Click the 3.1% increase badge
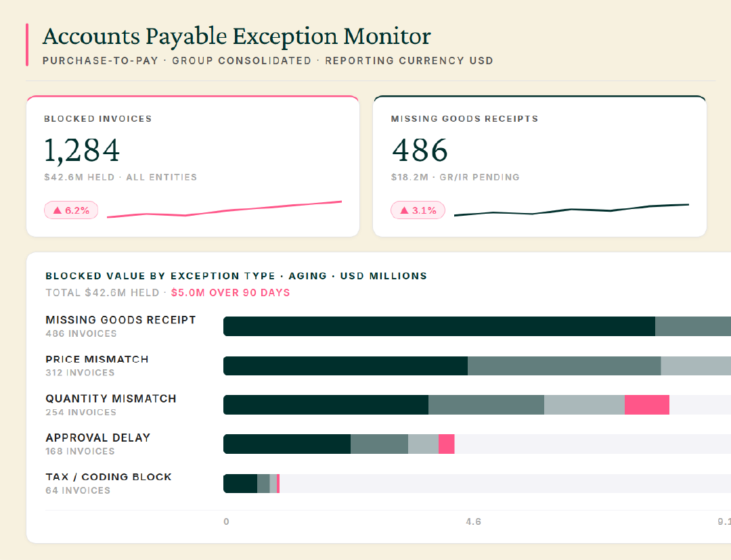The image size is (731, 560). tap(418, 210)
